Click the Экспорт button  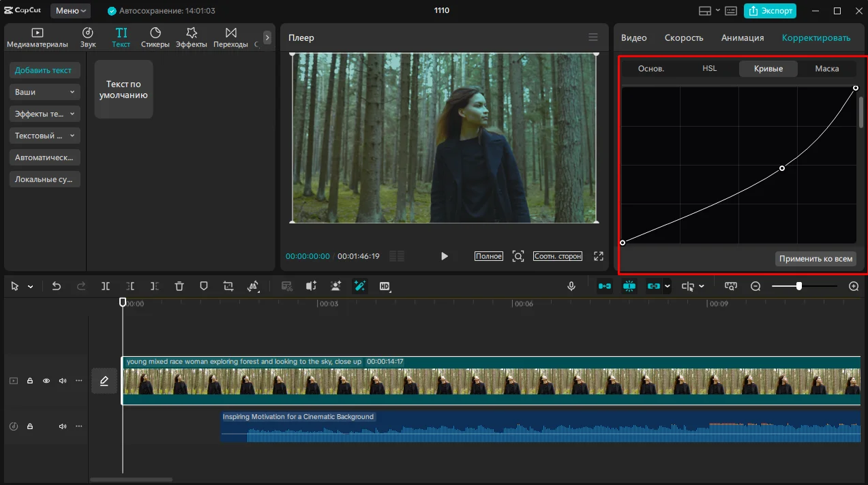[770, 11]
